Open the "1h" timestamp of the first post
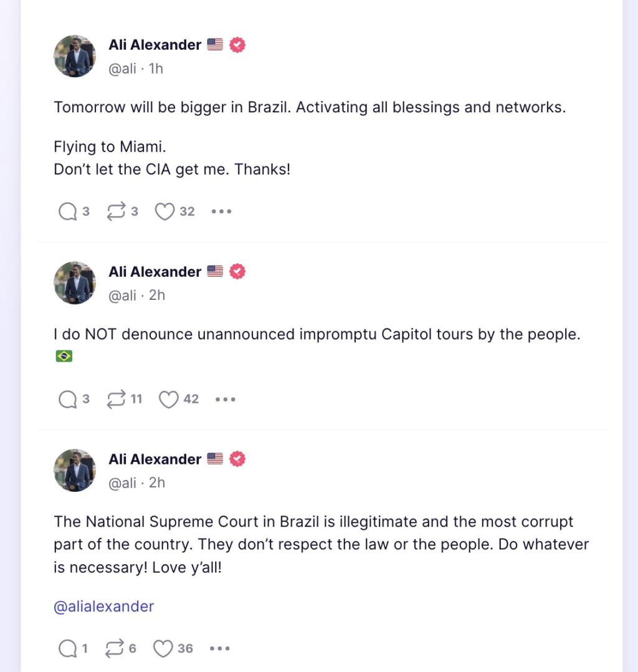 156,69
